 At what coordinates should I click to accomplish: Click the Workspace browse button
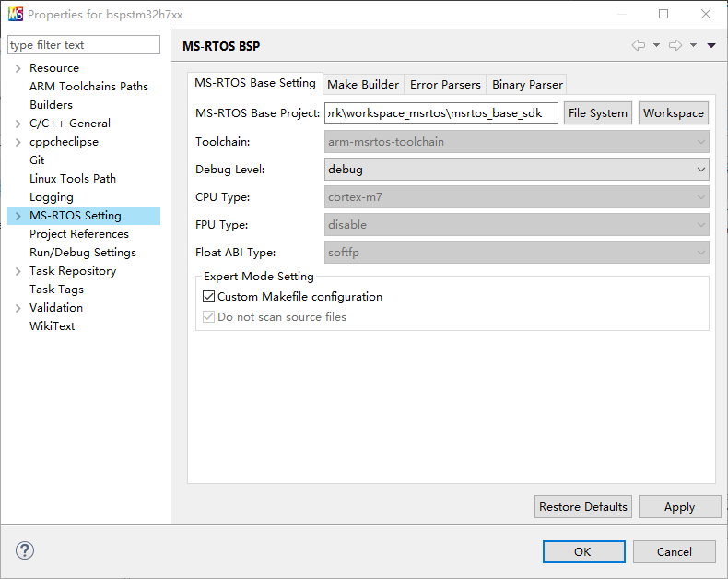(673, 113)
